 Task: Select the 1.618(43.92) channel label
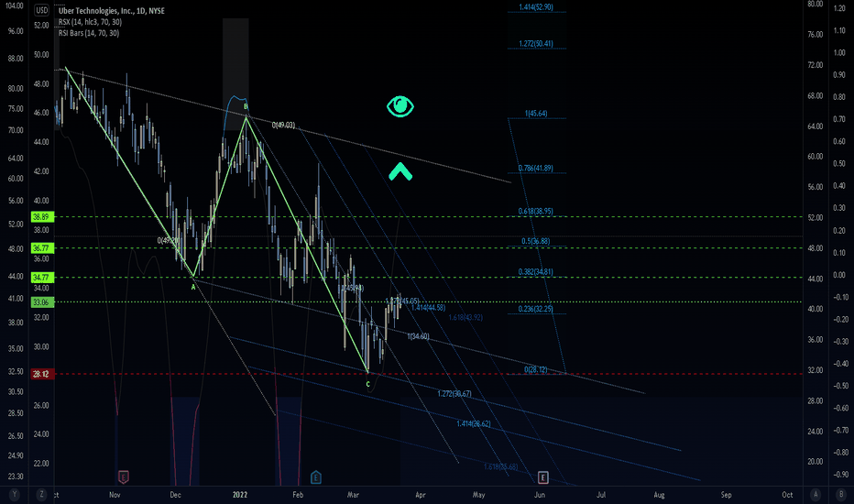pos(465,317)
